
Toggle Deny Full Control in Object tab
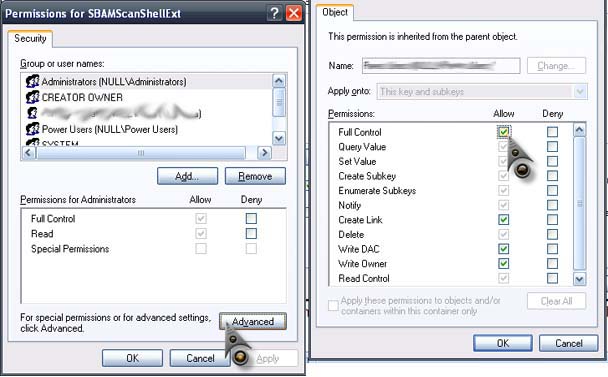pos(553,132)
